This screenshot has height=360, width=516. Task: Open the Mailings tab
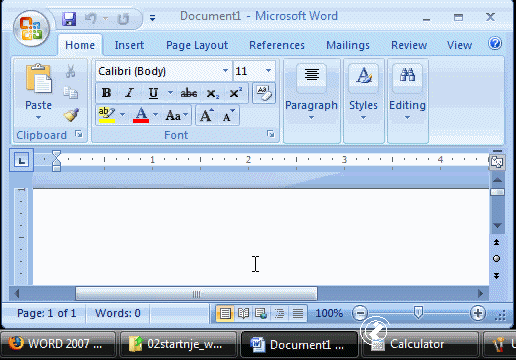[x=348, y=45]
